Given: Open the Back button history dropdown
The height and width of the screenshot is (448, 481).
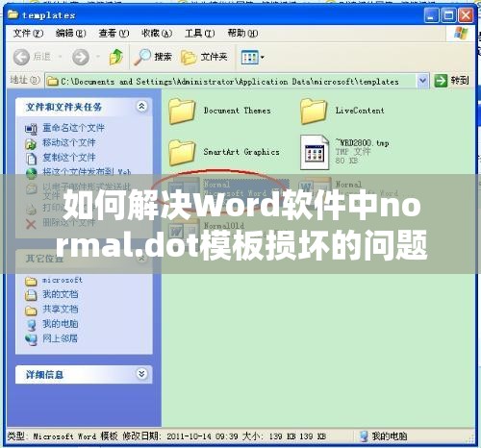Looking at the screenshot, I should (60, 57).
